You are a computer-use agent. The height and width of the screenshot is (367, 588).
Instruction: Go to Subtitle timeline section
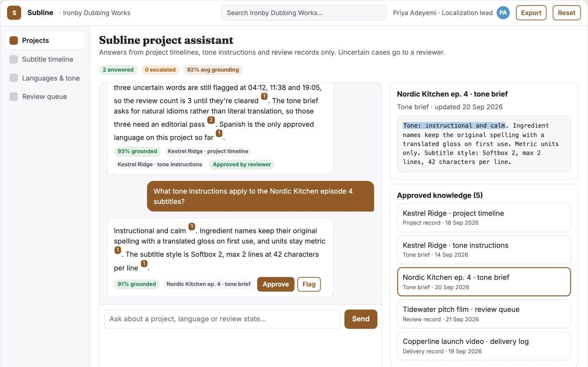pyautogui.click(x=45, y=59)
